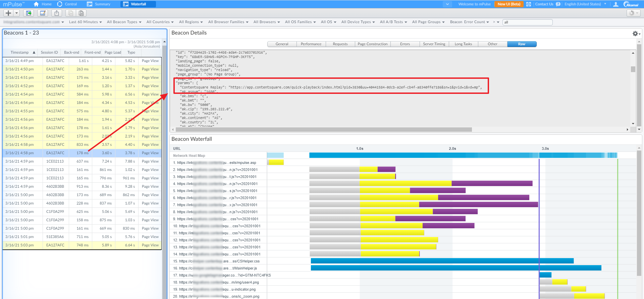Select the Page Construction tab
The height and width of the screenshot is (299, 644).
(372, 44)
